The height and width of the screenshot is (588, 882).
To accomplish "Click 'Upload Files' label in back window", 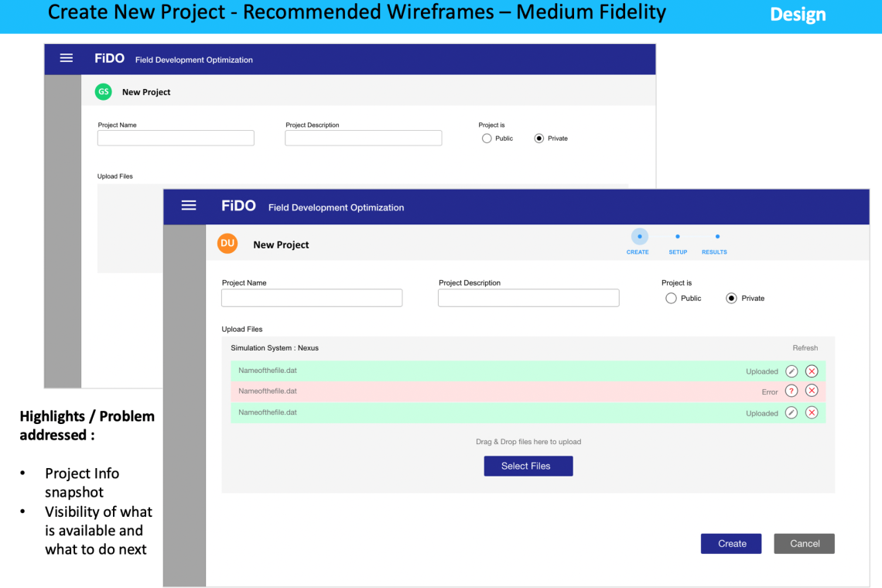I will pyautogui.click(x=115, y=176).
